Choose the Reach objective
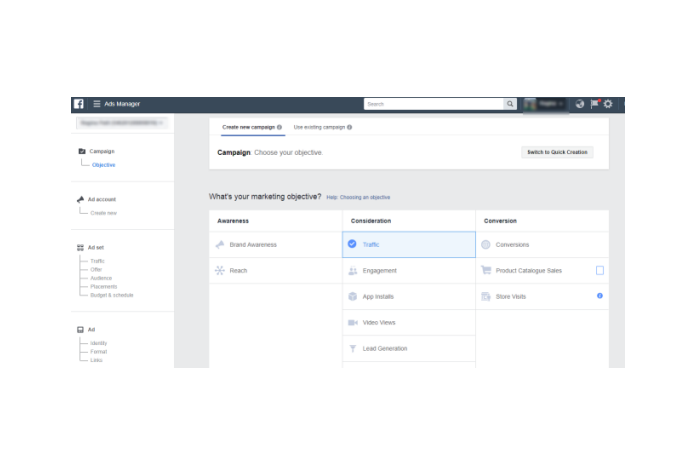The height and width of the screenshot is (464, 696). (x=238, y=271)
